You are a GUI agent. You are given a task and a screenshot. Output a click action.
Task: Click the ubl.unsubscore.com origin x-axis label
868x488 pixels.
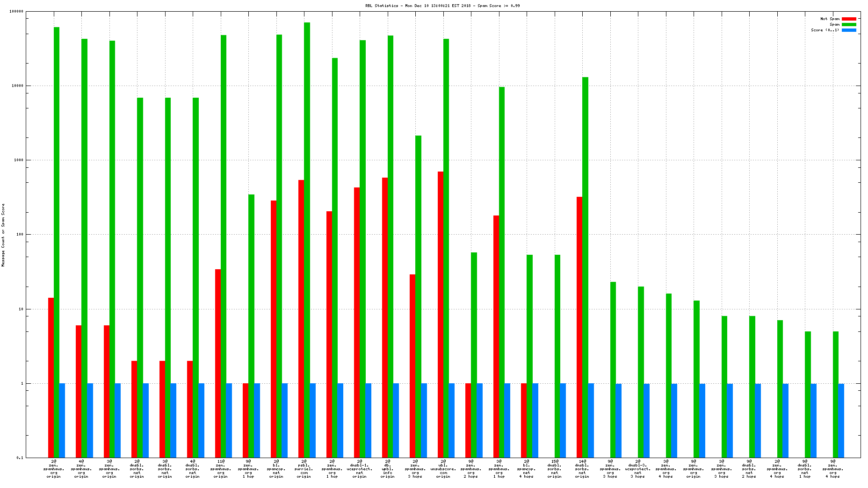(x=443, y=469)
